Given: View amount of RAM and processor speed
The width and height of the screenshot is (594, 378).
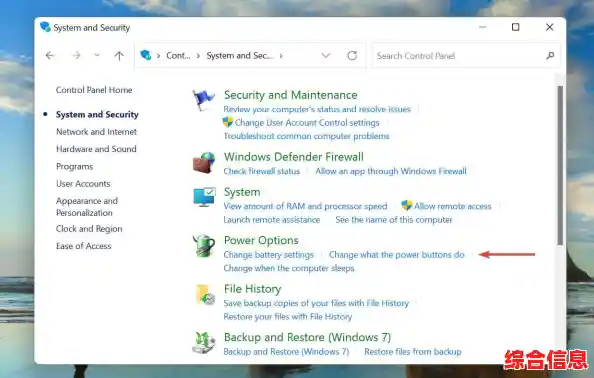Looking at the screenshot, I should click(305, 206).
